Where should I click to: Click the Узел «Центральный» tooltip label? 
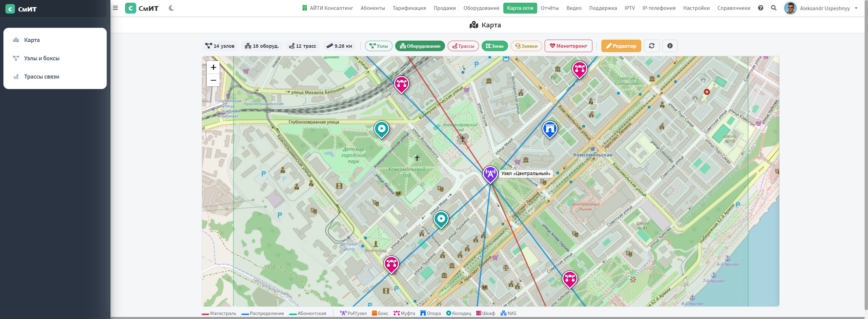pos(526,173)
